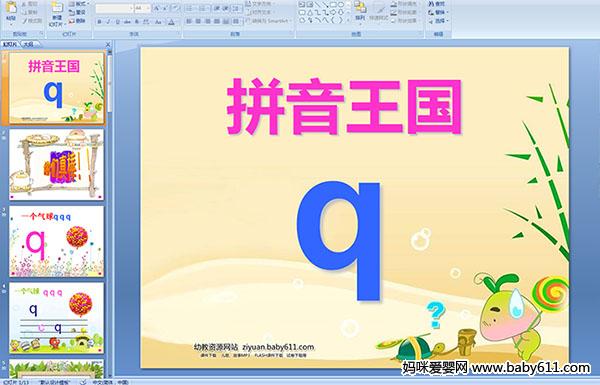Click the Replace button in editing group
The height and width of the screenshot is (385, 600).
tap(438, 12)
